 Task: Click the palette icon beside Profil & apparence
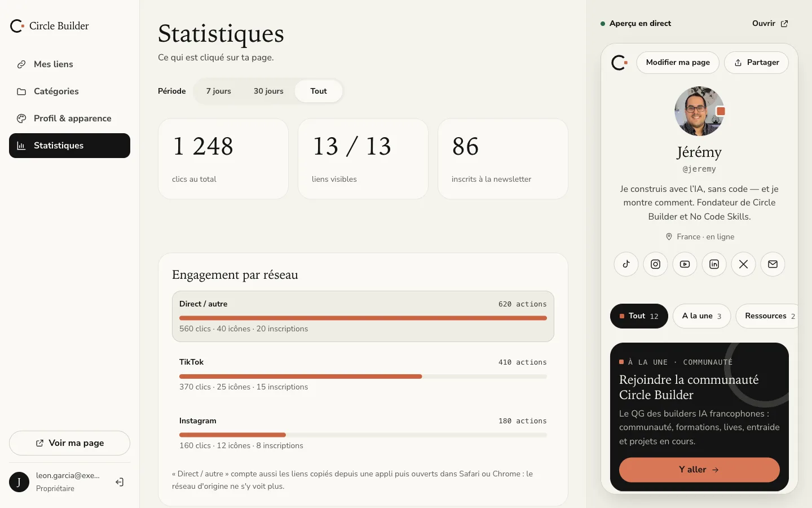pyautogui.click(x=21, y=119)
